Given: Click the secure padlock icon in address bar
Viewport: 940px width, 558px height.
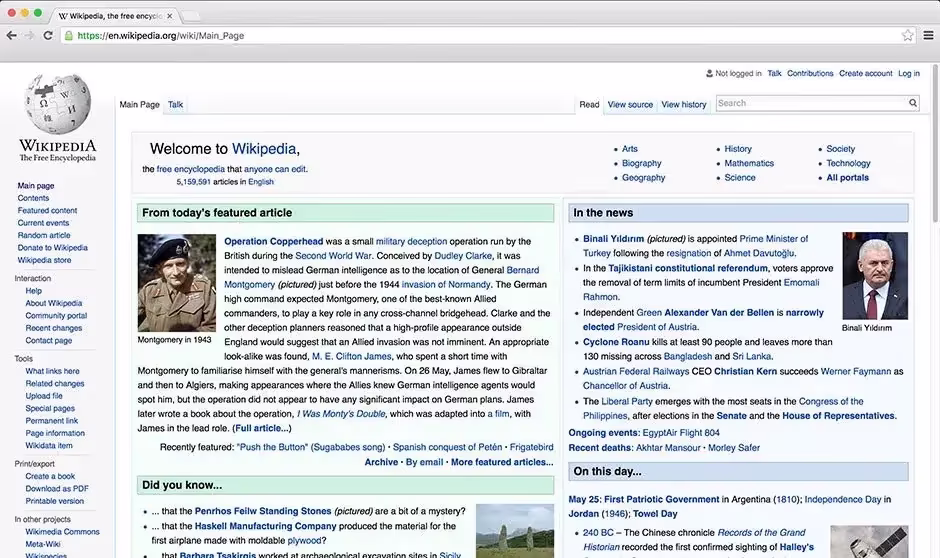Looking at the screenshot, I should 69,35.
